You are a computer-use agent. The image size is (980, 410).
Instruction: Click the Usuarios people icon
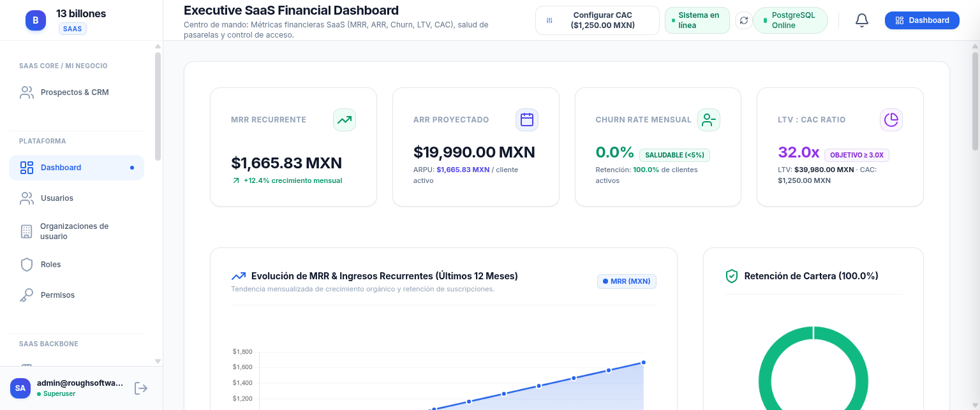26,198
